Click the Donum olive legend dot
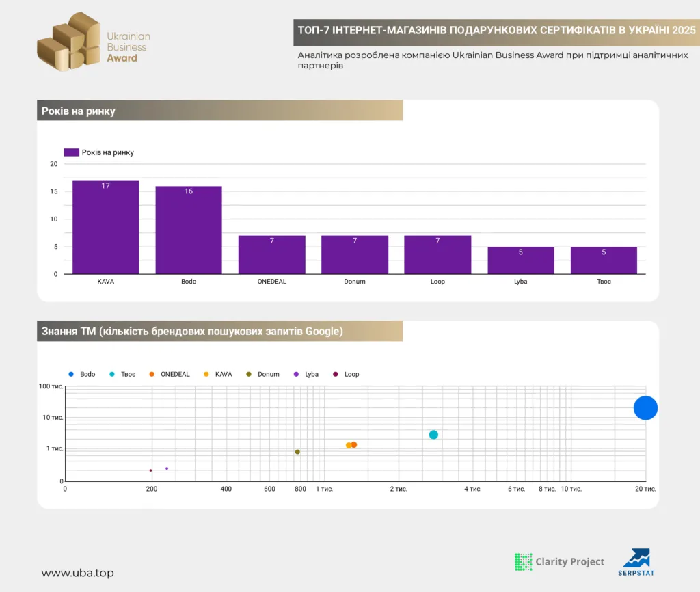Viewport: 700px width, 592px height. [x=249, y=374]
